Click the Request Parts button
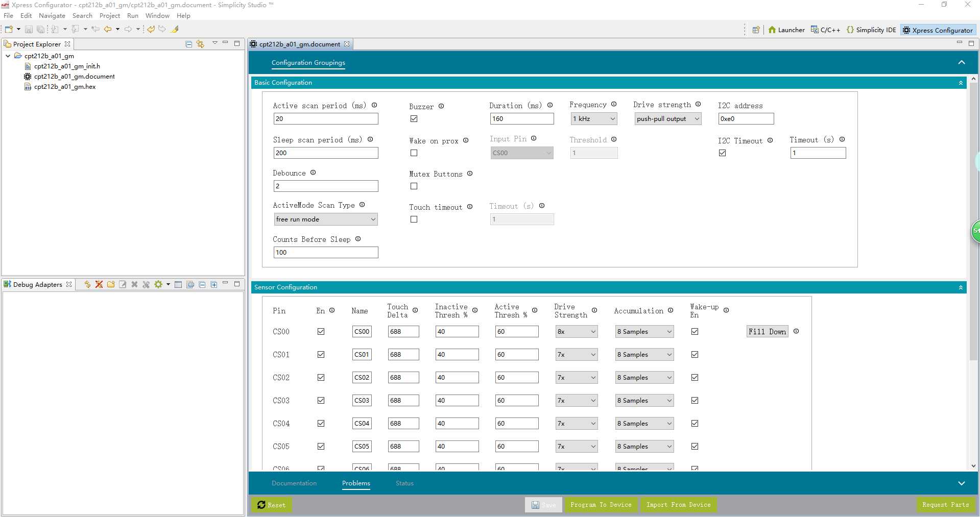Image resolution: width=980 pixels, height=517 pixels. (x=945, y=505)
